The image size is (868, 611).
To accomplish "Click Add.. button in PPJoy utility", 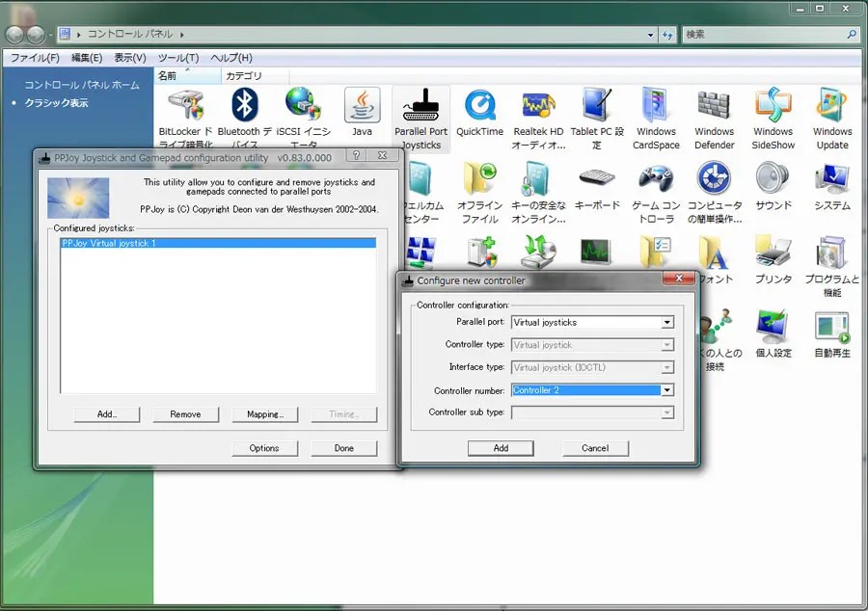I will (x=107, y=414).
